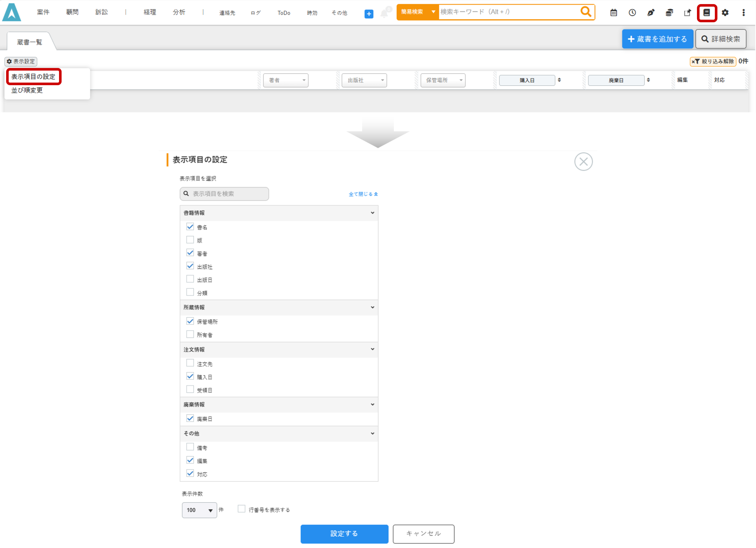Open the settings gear icon in the top bar
This screenshot has height=548, width=756.
click(725, 13)
